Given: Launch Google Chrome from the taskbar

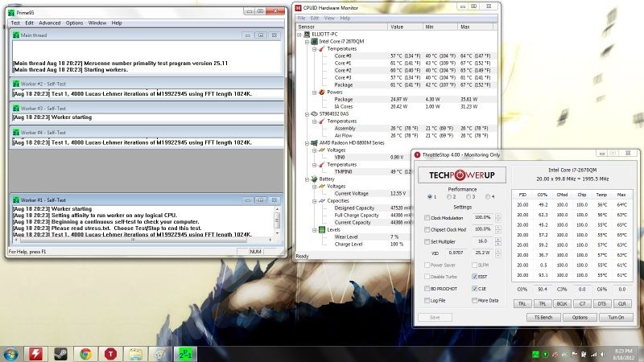Looking at the screenshot, I should click(x=85, y=354).
